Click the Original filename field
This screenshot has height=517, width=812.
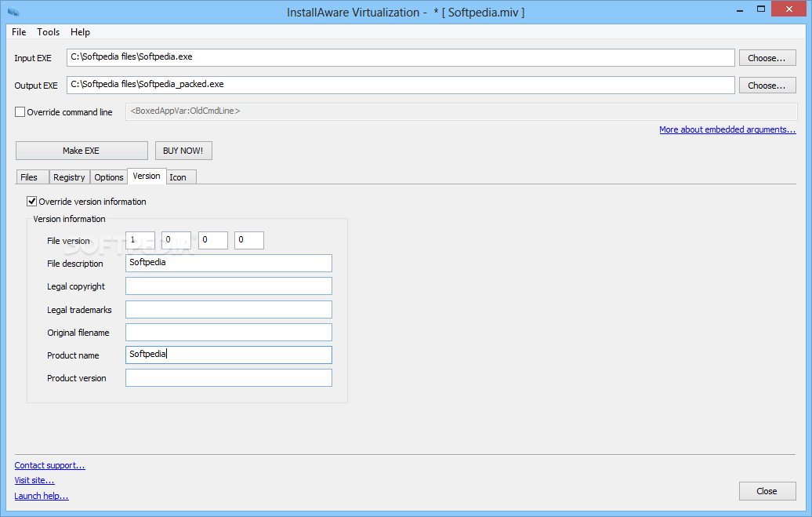tap(229, 332)
